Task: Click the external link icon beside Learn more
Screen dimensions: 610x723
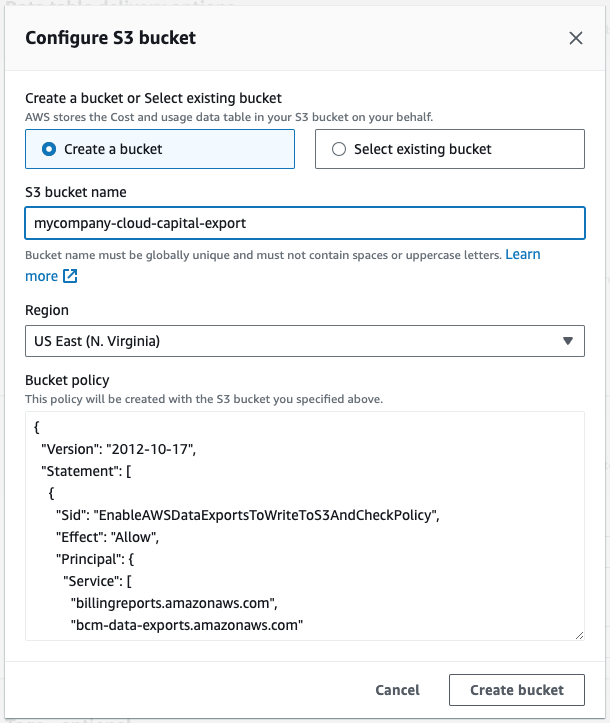Action: tap(70, 276)
